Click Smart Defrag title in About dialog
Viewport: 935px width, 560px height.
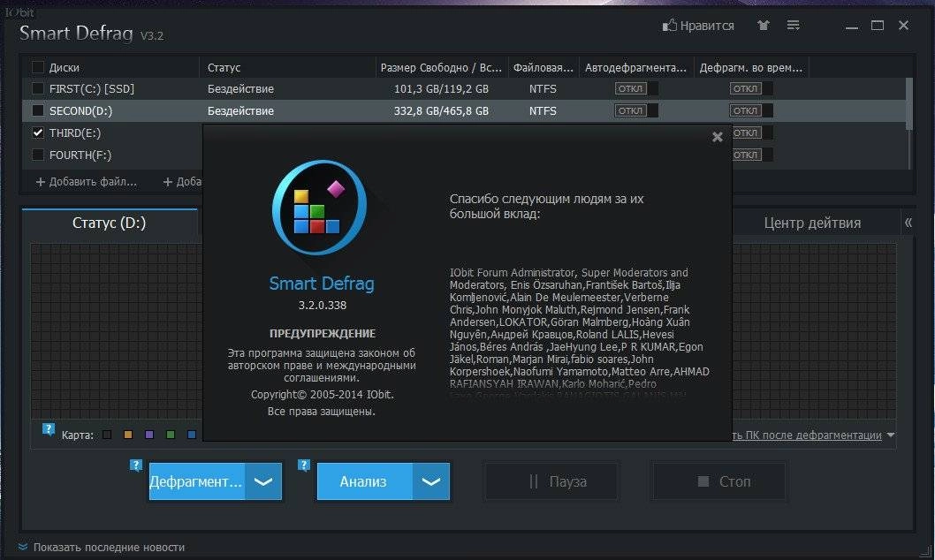pyautogui.click(x=322, y=284)
